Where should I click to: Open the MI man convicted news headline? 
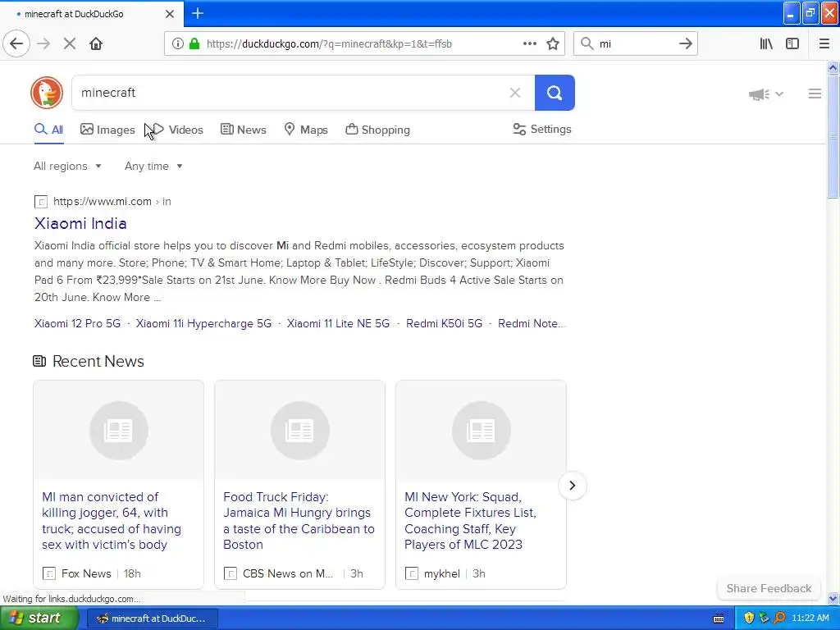(112, 521)
